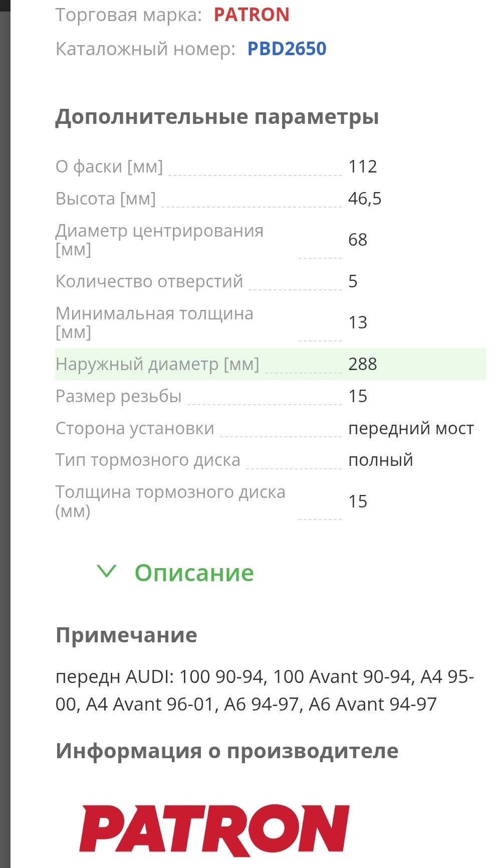Image resolution: width=496 pixels, height=868 pixels.
Task: Click Информация о производителе heading
Action: click(227, 751)
